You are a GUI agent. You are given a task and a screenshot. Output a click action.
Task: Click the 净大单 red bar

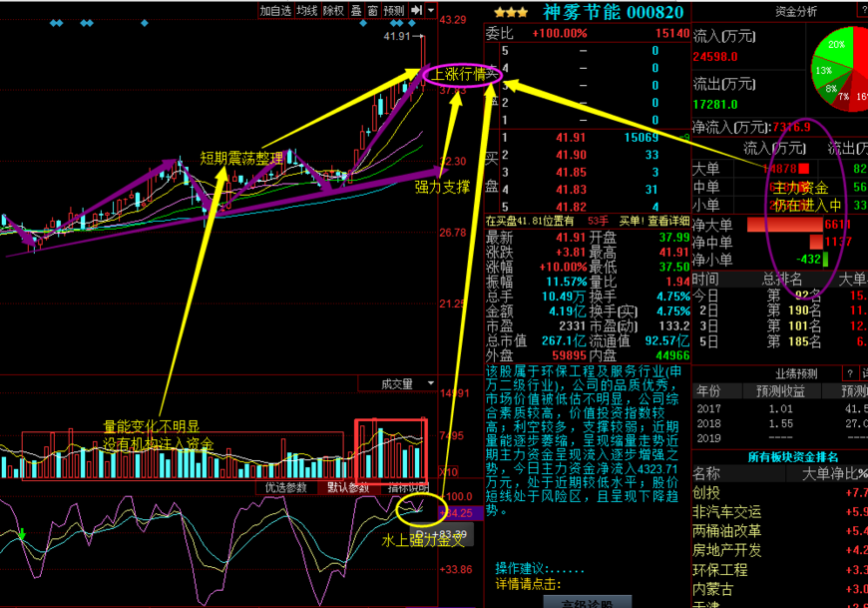785,225
